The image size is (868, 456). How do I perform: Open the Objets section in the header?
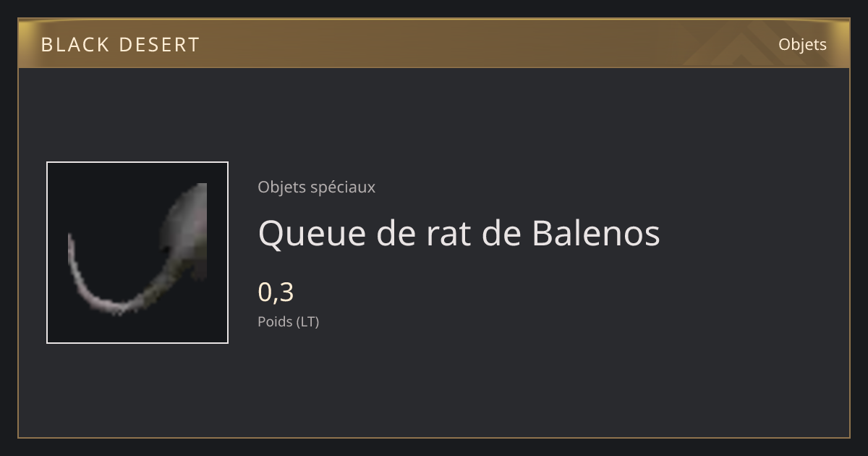pyautogui.click(x=802, y=44)
